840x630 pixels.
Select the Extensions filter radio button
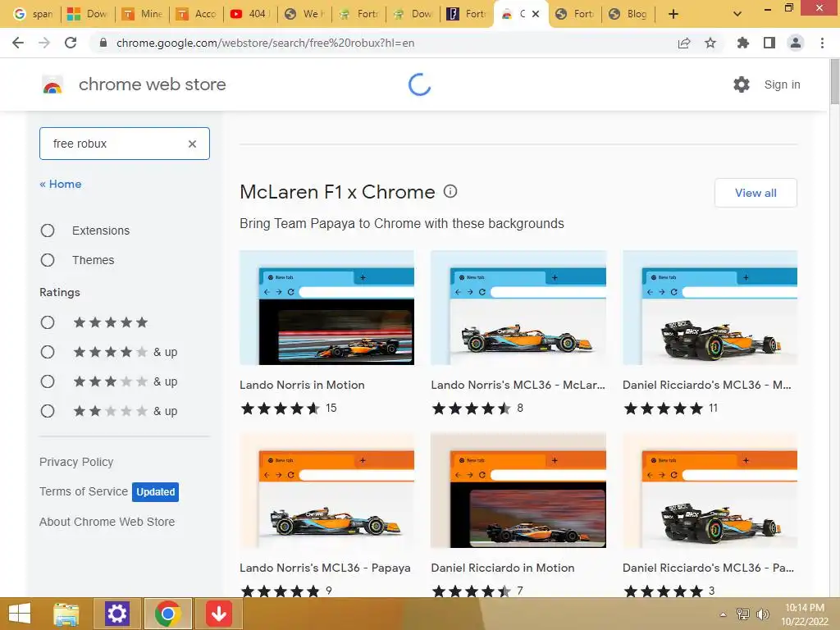pyautogui.click(x=48, y=231)
